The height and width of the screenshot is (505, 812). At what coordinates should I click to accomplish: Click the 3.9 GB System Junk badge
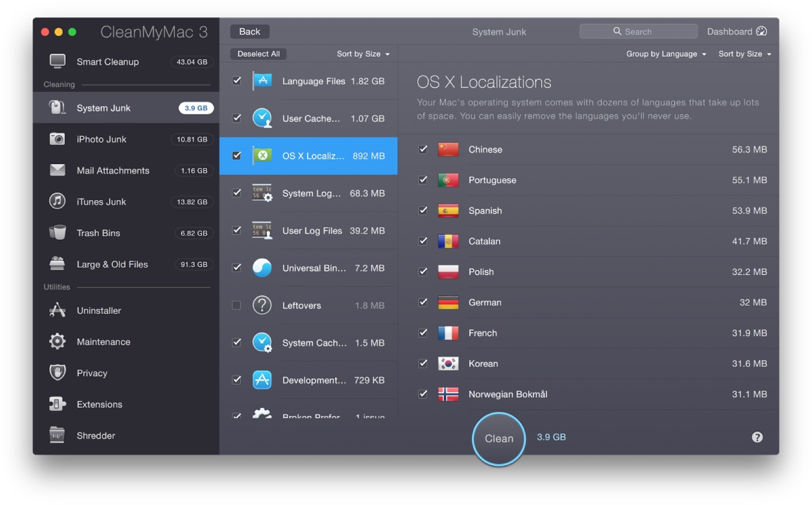click(196, 108)
